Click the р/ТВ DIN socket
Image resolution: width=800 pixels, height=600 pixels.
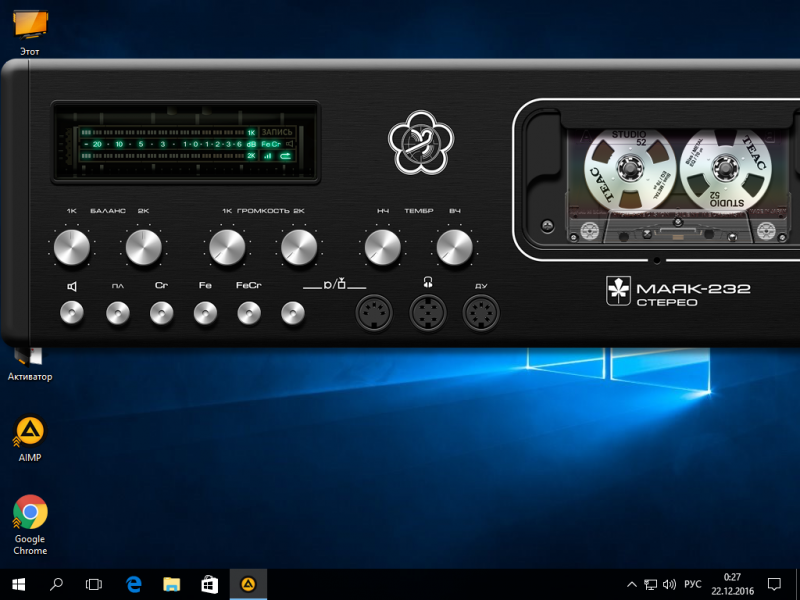point(374,313)
